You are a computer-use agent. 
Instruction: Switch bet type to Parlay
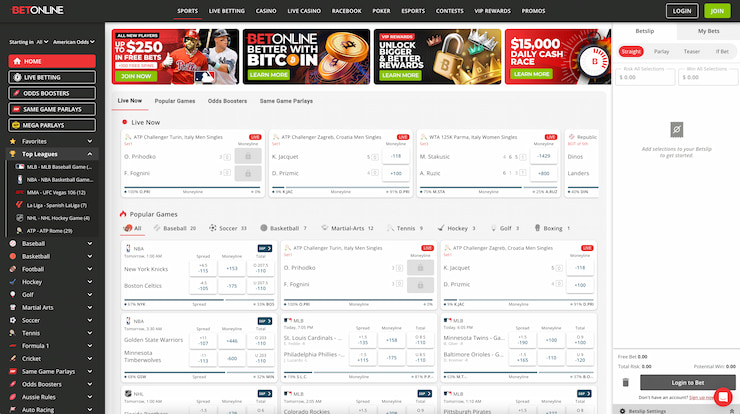tap(661, 51)
